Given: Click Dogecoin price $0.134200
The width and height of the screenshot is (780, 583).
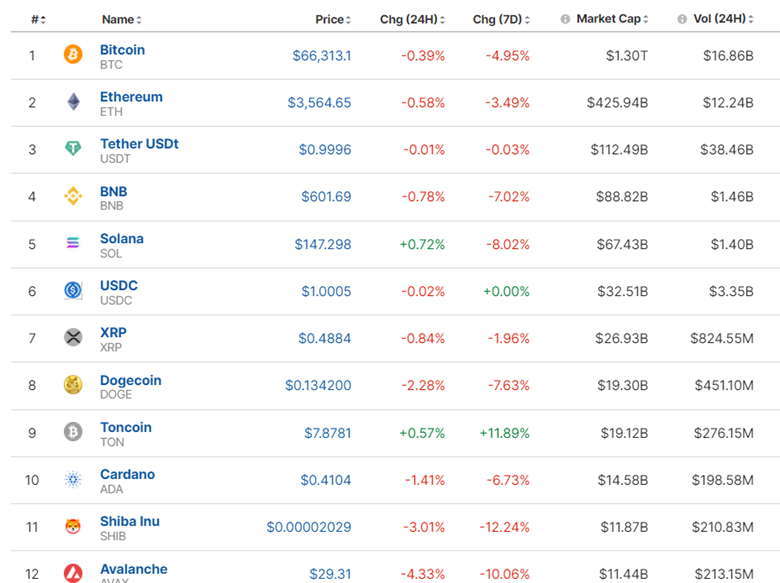Looking at the screenshot, I should (x=318, y=385).
